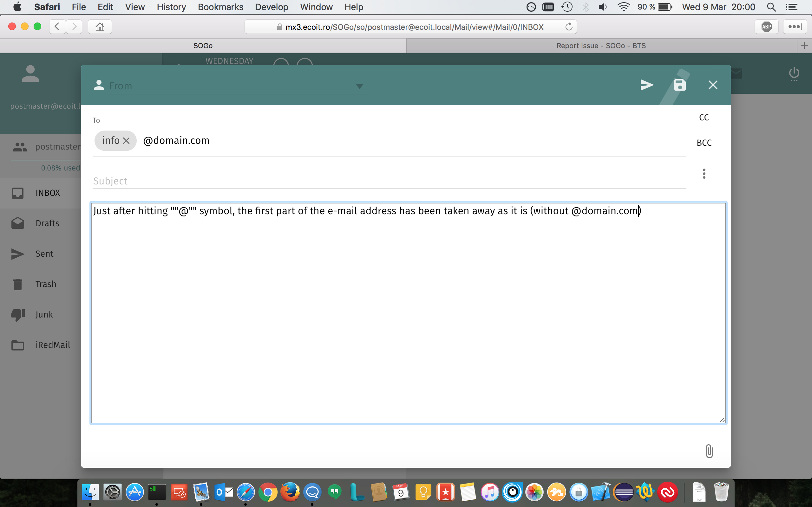Screen dimensions: 812x507
Task: Reload the page in address bar
Action: click(x=568, y=27)
